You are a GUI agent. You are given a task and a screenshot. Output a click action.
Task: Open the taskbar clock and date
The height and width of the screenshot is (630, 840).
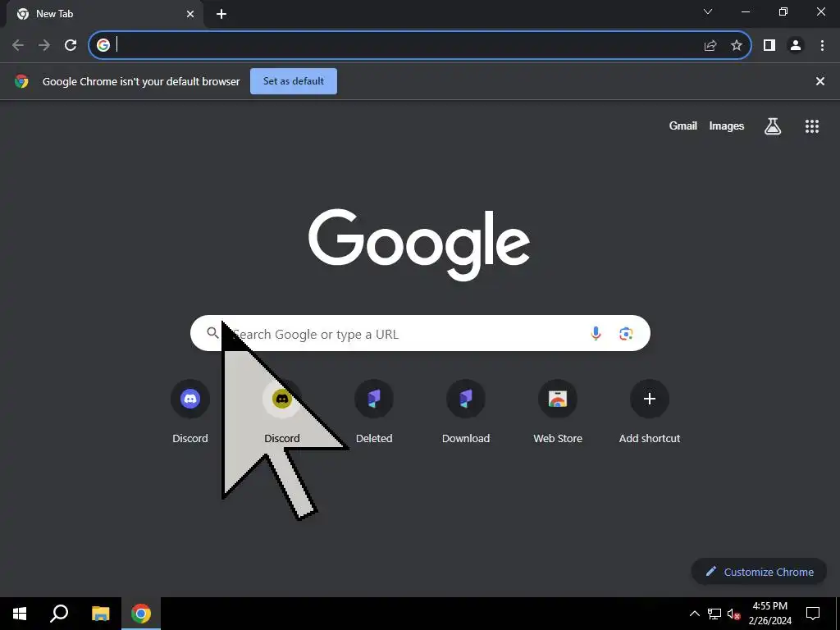(x=769, y=614)
